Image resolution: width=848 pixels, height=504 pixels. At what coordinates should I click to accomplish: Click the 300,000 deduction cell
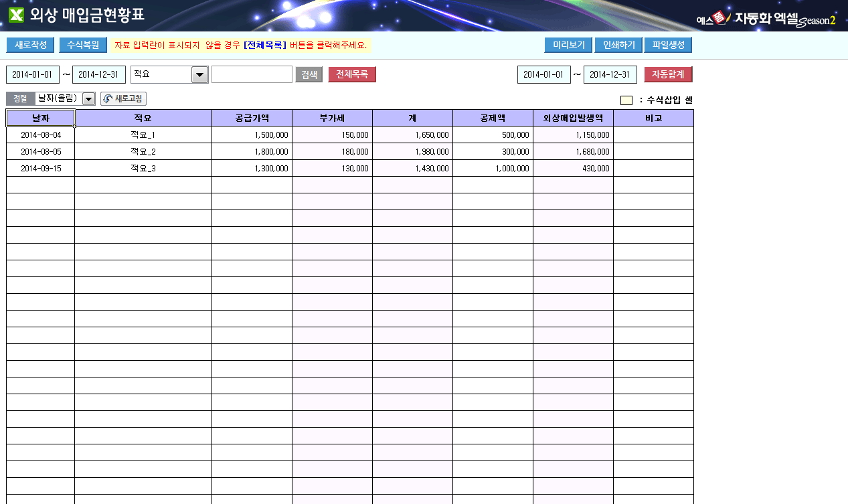(493, 151)
